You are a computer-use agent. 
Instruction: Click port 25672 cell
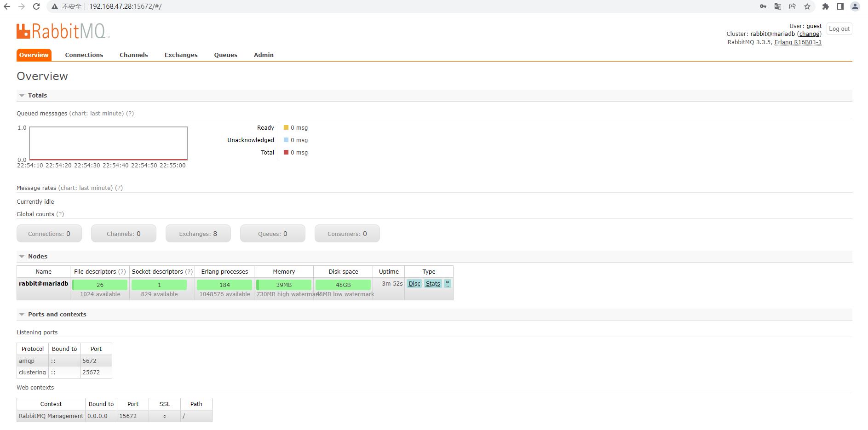coord(96,373)
